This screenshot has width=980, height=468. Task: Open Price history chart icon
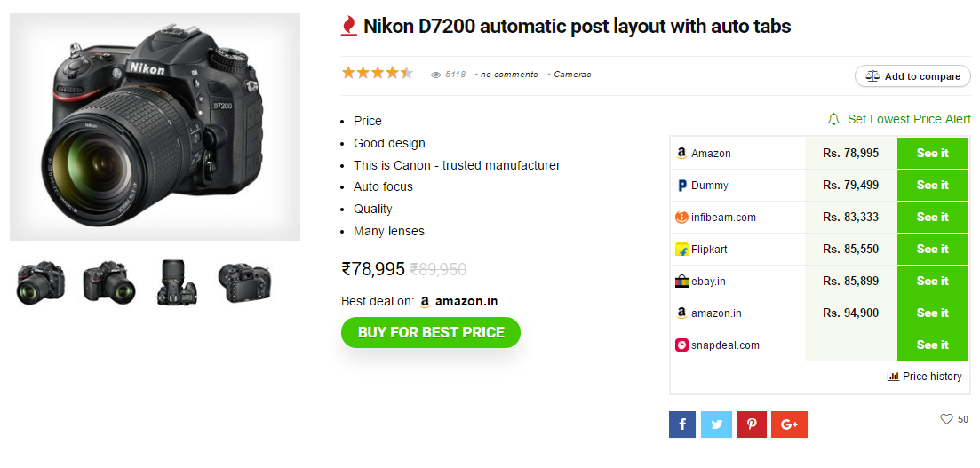coord(893,377)
